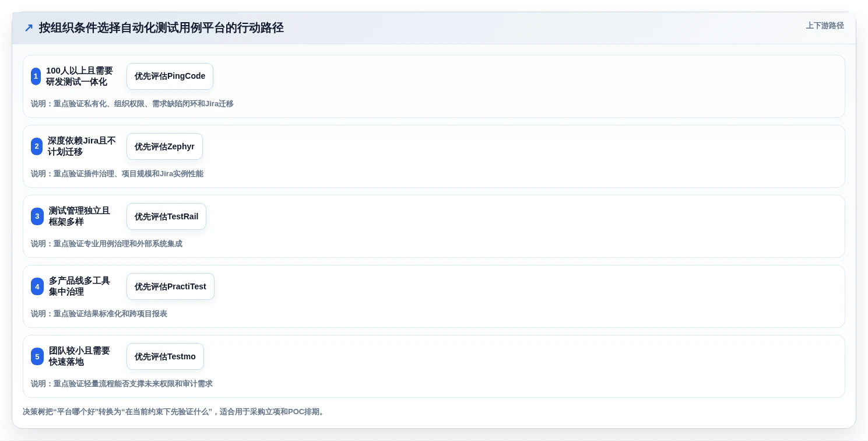Click the 优先评估Testmo button
Viewport: 868px width, 441px height.
165,356
